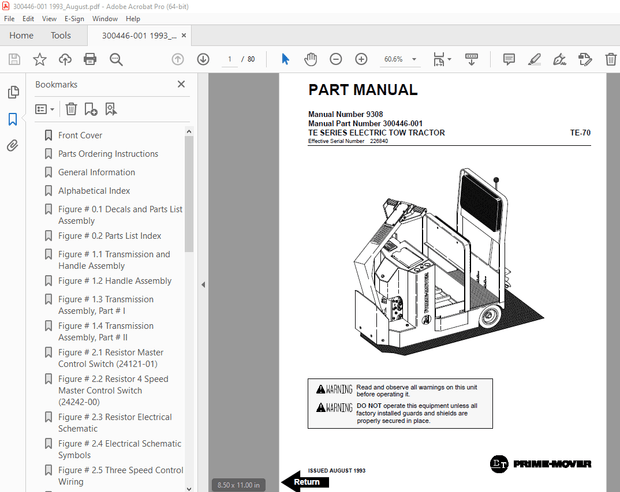Open the E-Sign menu
This screenshot has height=492, width=620.
coord(74,18)
